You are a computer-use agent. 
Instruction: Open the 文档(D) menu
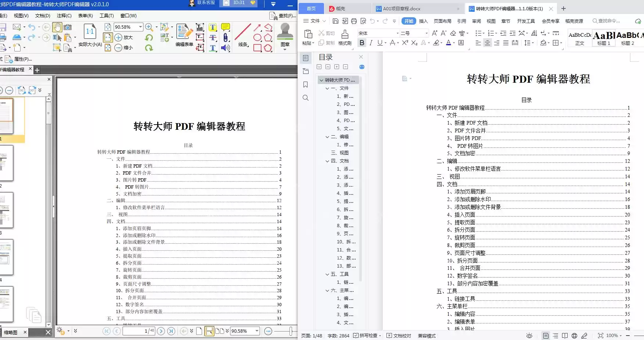coord(43,15)
